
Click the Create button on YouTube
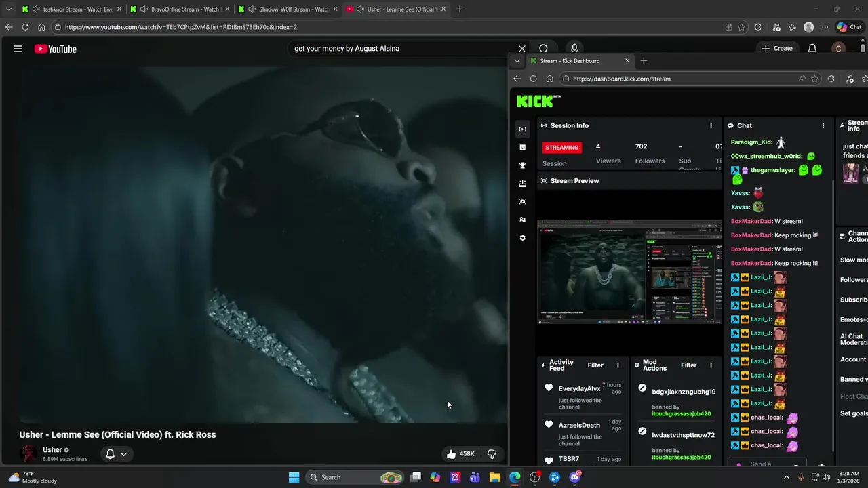point(777,49)
